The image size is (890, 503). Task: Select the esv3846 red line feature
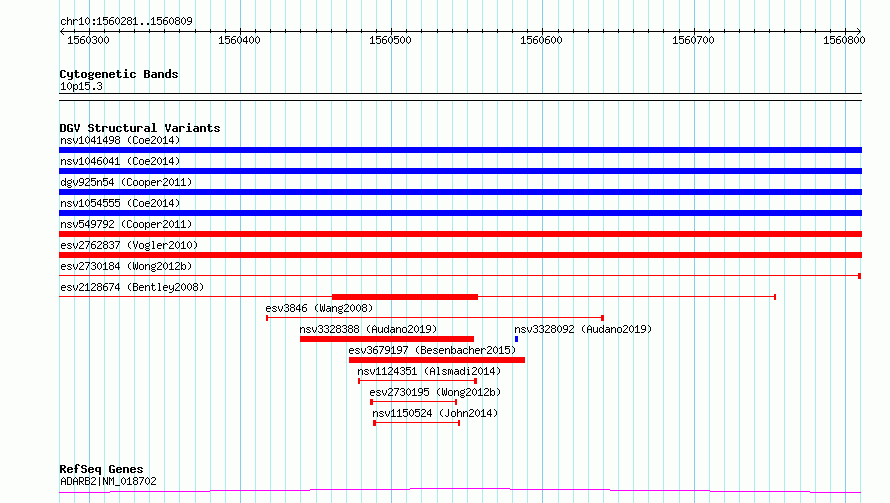(x=435, y=318)
